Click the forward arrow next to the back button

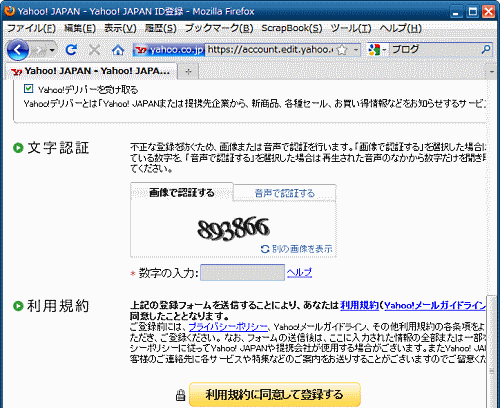(39, 50)
